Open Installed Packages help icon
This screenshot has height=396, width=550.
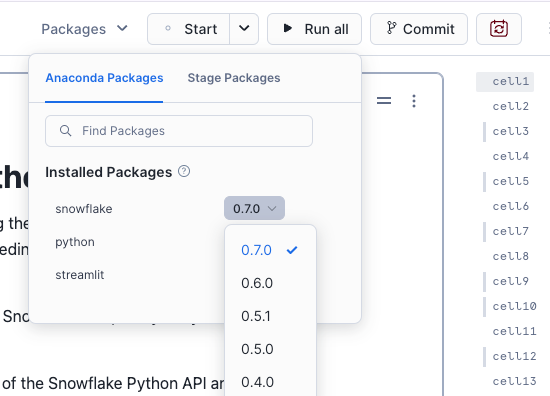tap(184, 172)
